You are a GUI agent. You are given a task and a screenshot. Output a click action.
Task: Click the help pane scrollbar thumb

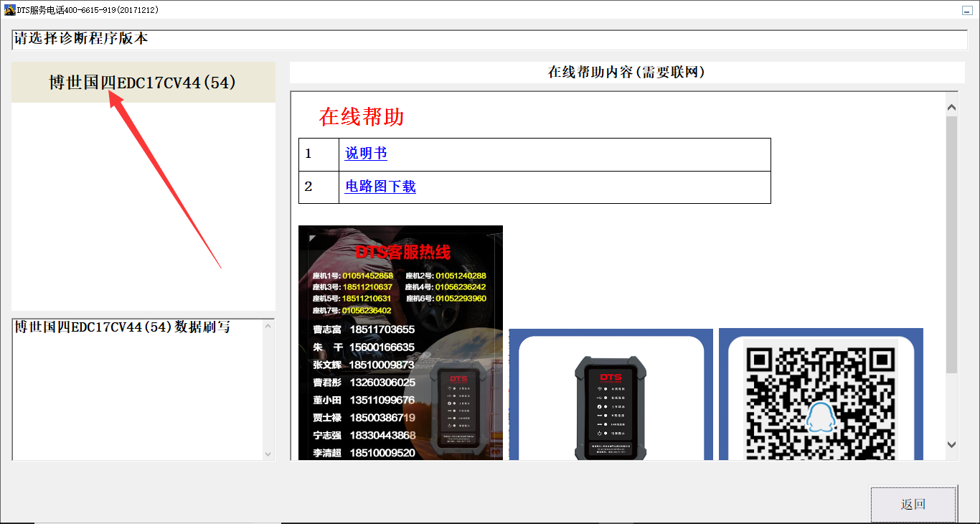pyautogui.click(x=951, y=244)
